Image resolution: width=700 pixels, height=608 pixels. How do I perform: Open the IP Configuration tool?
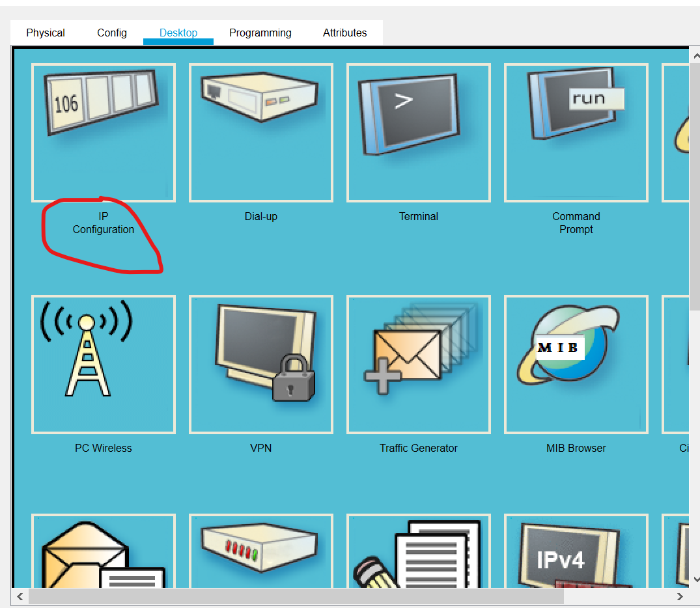[x=103, y=132]
